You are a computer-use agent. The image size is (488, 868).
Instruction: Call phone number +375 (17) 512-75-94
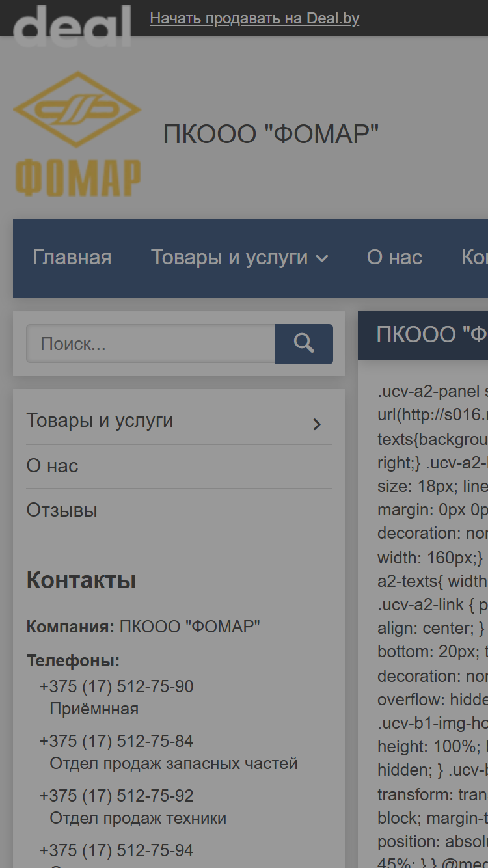(x=116, y=850)
